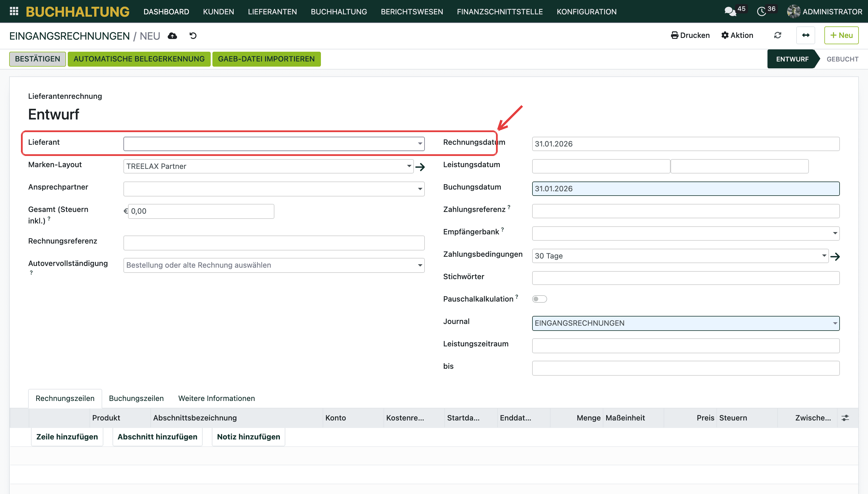Click Abschnitt hinzufügen

(157, 437)
